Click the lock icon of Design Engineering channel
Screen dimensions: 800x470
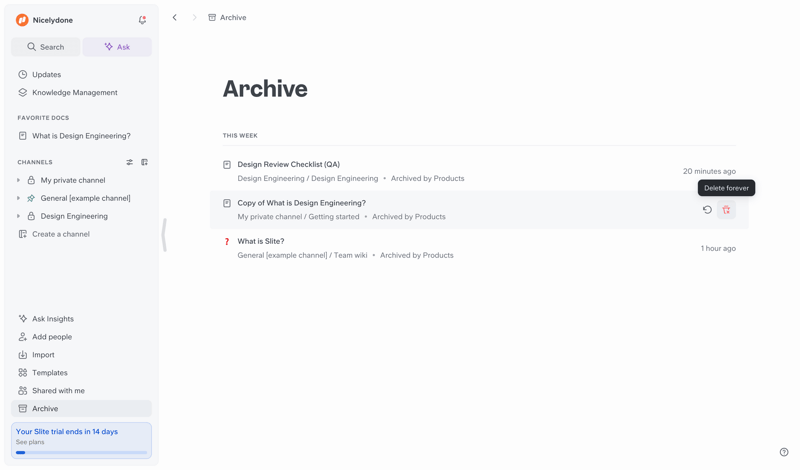pyautogui.click(x=31, y=216)
